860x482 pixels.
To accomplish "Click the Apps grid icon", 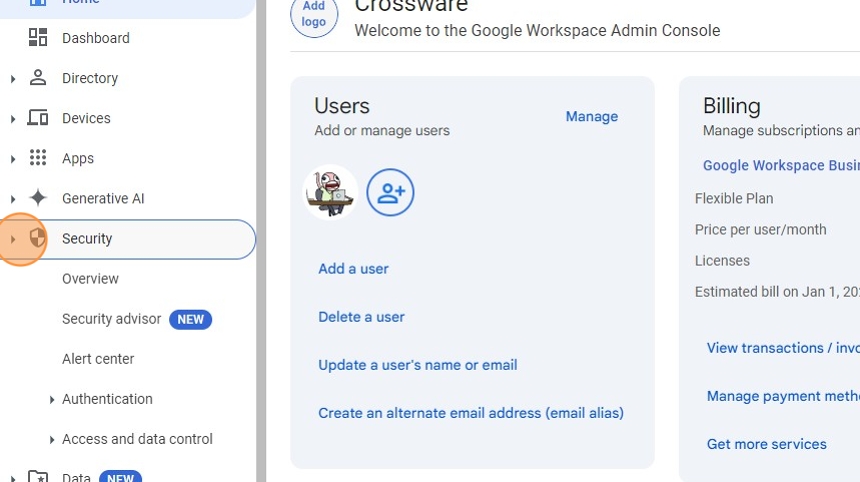I will click(x=38, y=157).
